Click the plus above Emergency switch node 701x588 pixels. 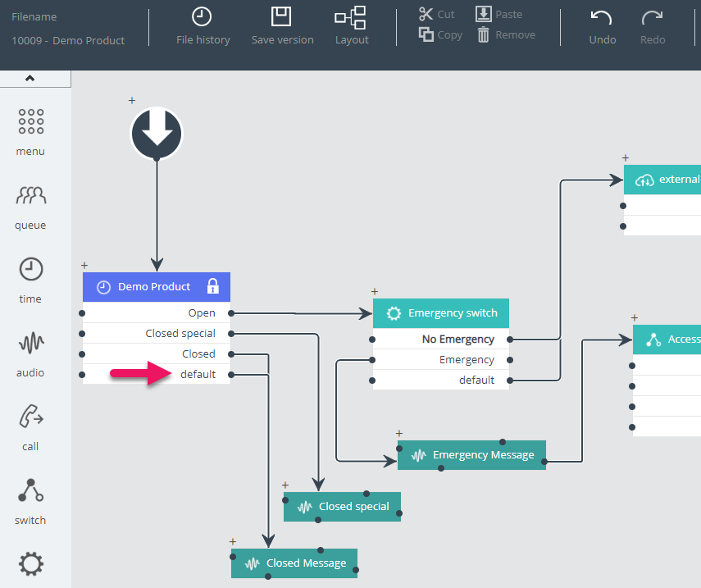[x=375, y=291]
